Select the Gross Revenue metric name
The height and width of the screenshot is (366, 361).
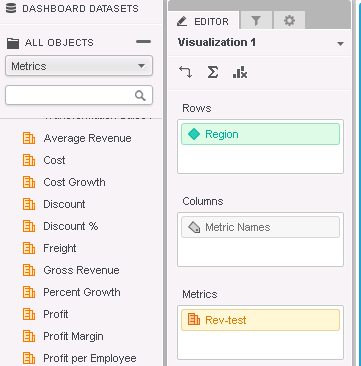click(x=81, y=270)
